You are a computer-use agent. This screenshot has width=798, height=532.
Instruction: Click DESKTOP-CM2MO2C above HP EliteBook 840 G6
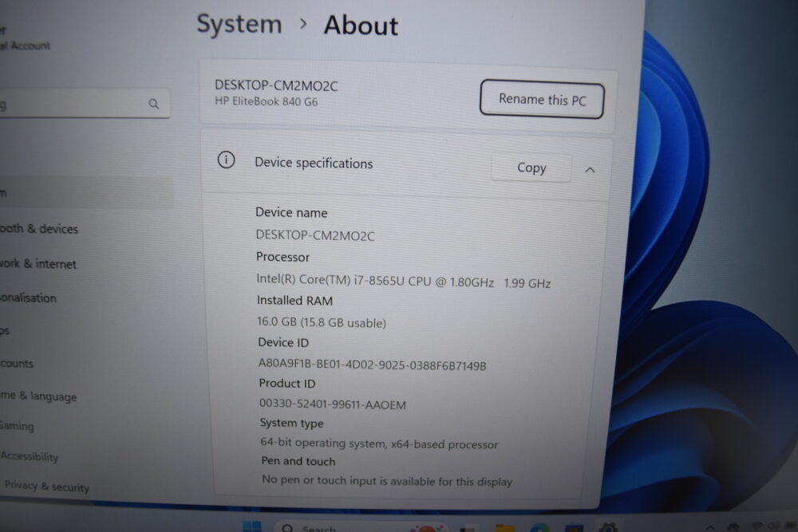[276, 85]
